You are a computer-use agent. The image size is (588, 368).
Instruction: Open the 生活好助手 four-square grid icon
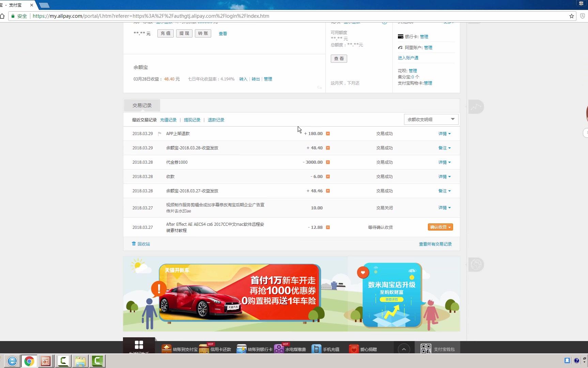[139, 345]
